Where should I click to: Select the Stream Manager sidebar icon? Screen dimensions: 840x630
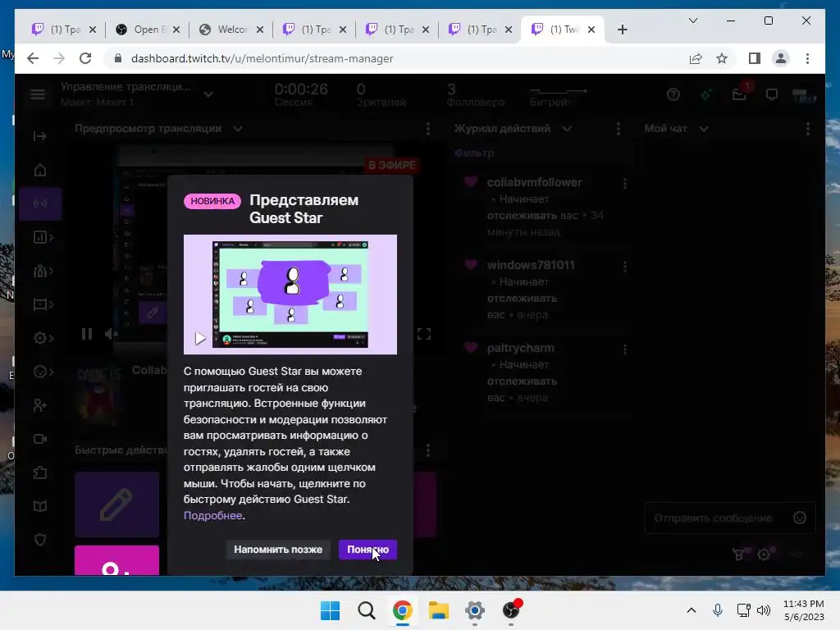tap(40, 203)
